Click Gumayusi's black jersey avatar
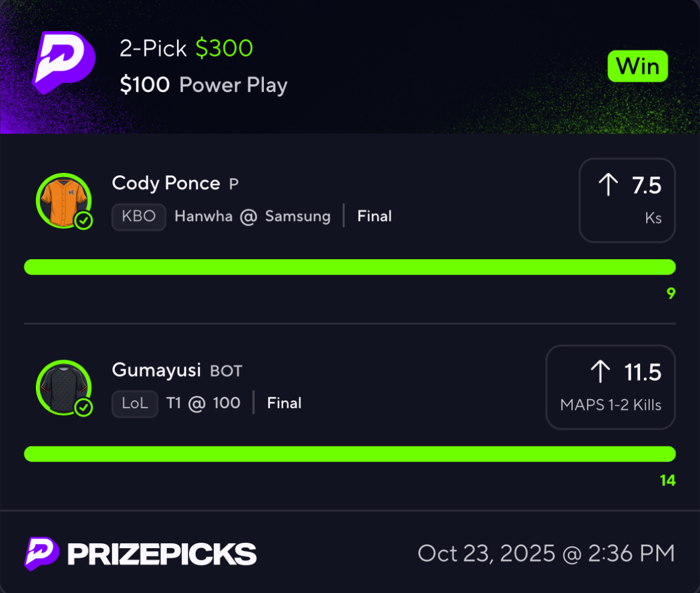 [63, 387]
